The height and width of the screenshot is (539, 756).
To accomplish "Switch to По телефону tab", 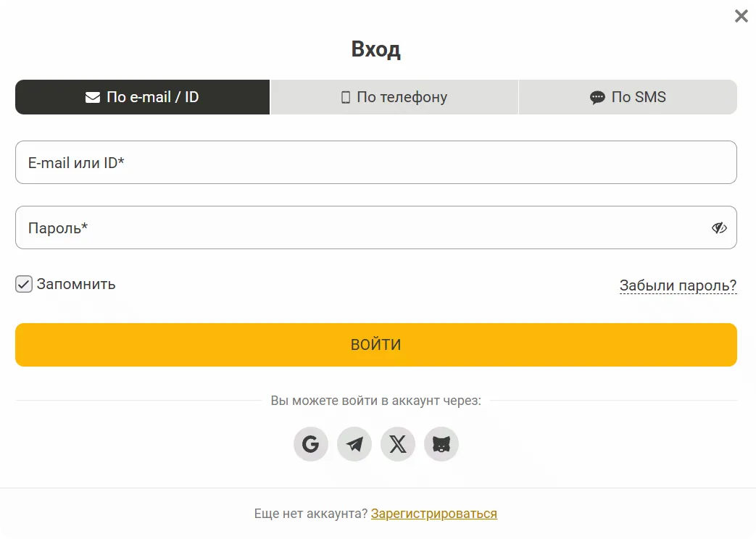I will point(394,97).
